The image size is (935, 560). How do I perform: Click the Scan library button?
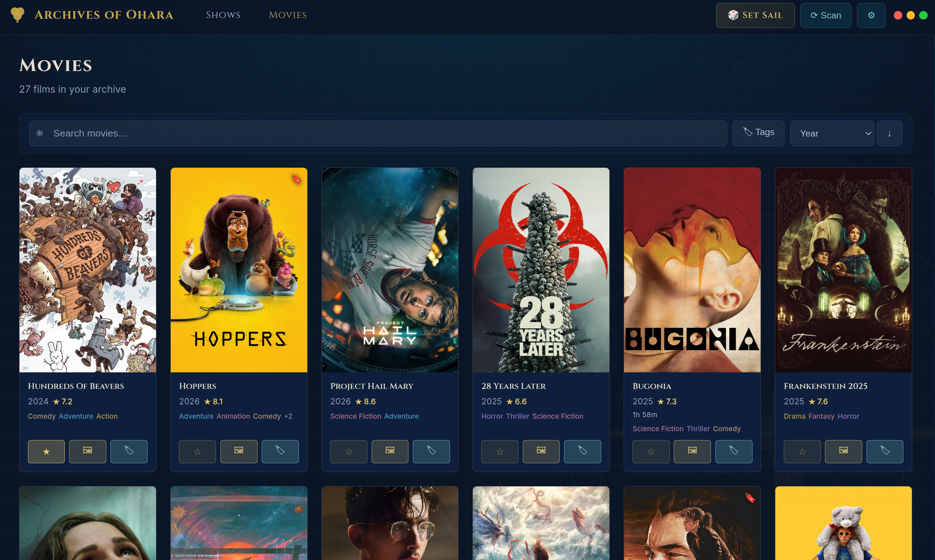(826, 15)
